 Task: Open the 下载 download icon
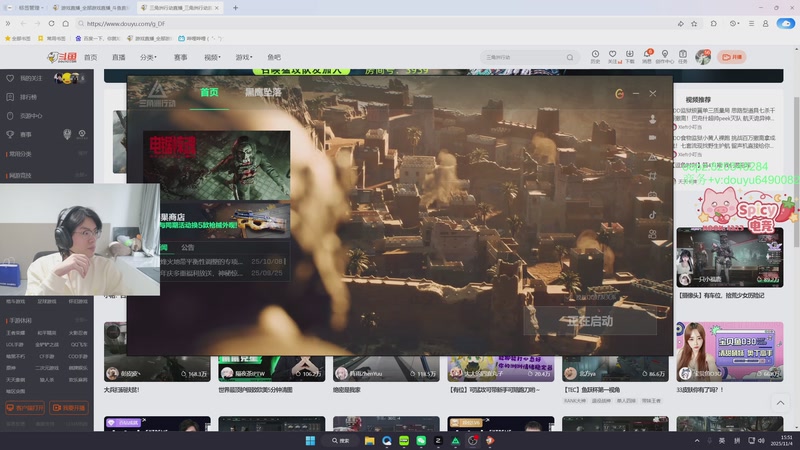[630, 54]
